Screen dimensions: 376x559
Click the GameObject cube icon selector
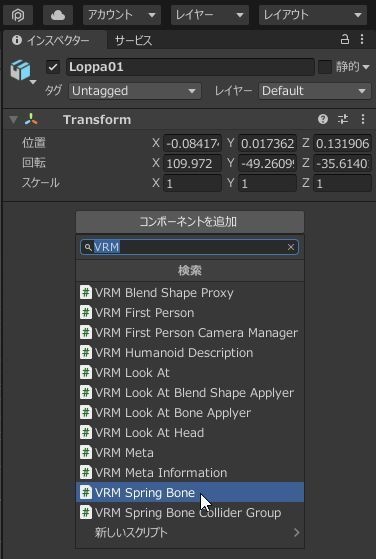[x=22, y=71]
